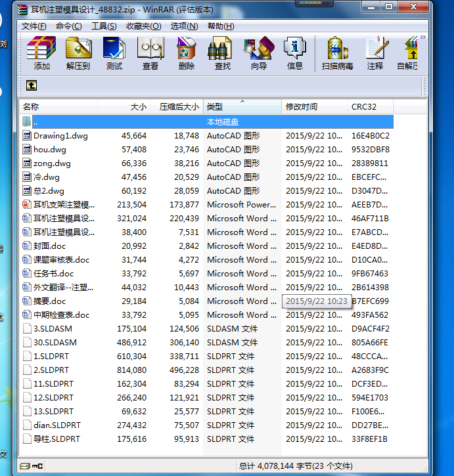Select the file 11.SLDPRT
Screen dimensions: 454x476
pyautogui.click(x=53, y=384)
